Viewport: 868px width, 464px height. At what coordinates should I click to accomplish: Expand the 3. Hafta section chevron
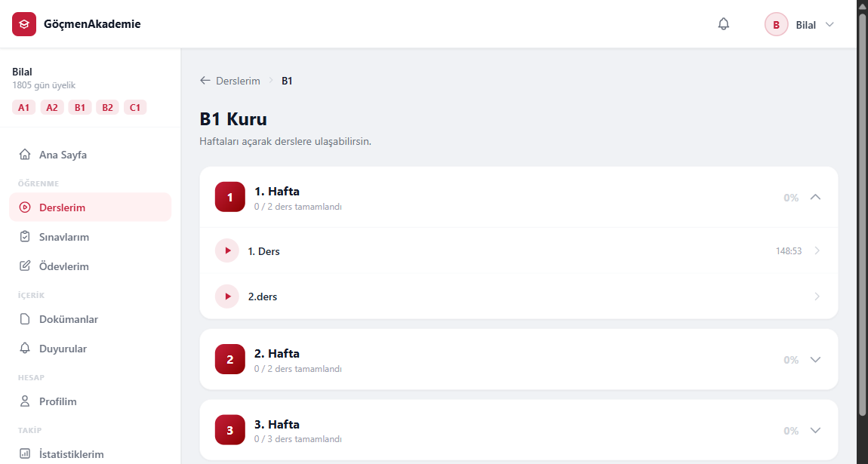815,430
